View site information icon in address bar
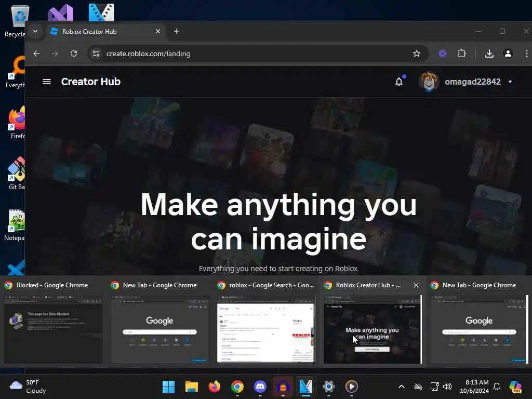532x399 pixels. [x=96, y=54]
